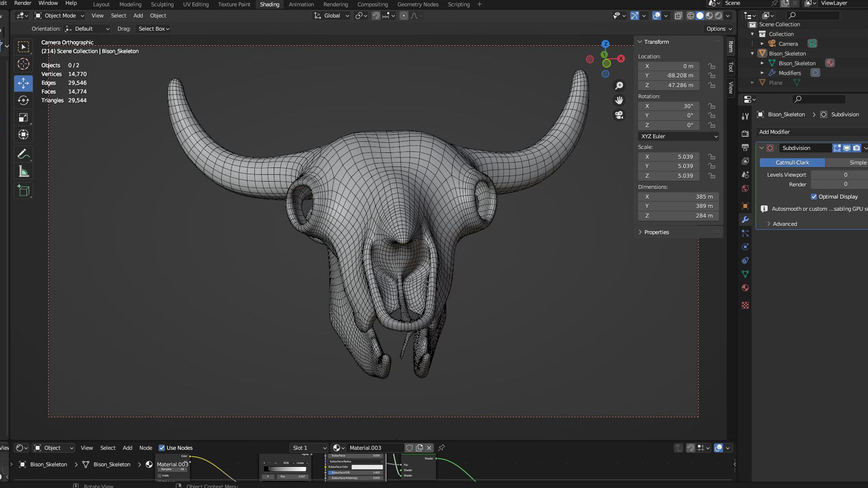Toggle X-ray display button
Screen dimensions: 868x488
pos(678,16)
